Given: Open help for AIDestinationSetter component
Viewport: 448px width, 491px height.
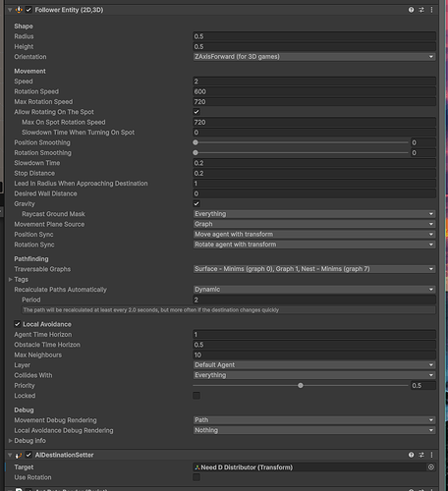Looking at the screenshot, I should [411, 455].
